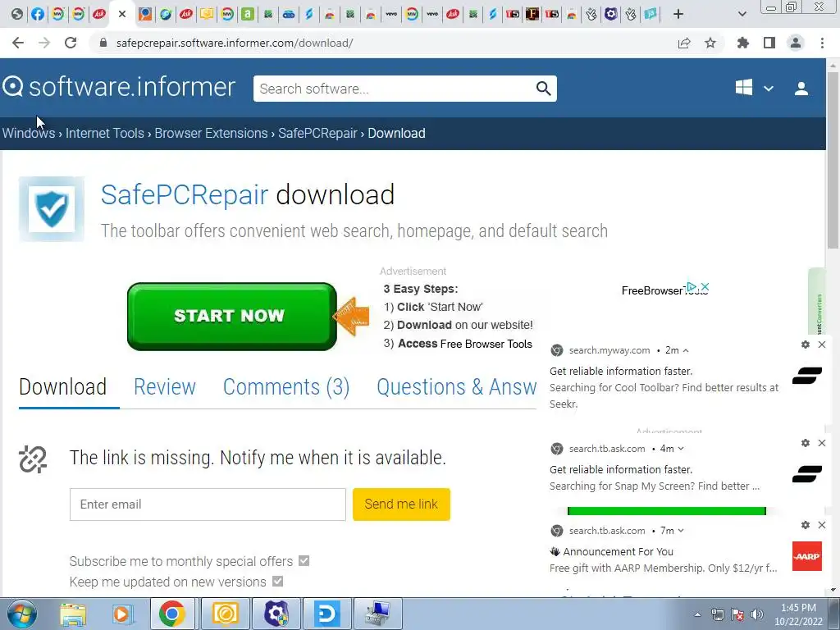This screenshot has width=840, height=630.
Task: Click the magnifier in the search box
Action: coord(543,89)
